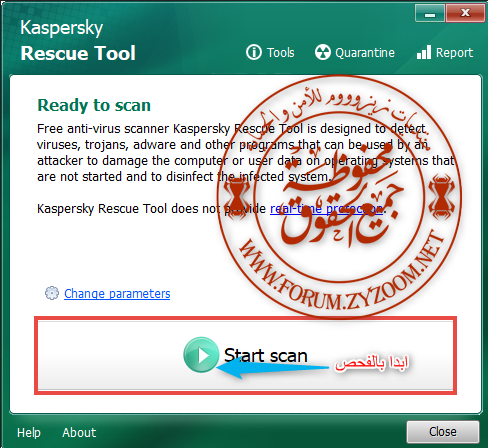Screen dimensions: 488x448
Task: Close the window with the red X button
Action: [x=465, y=13]
